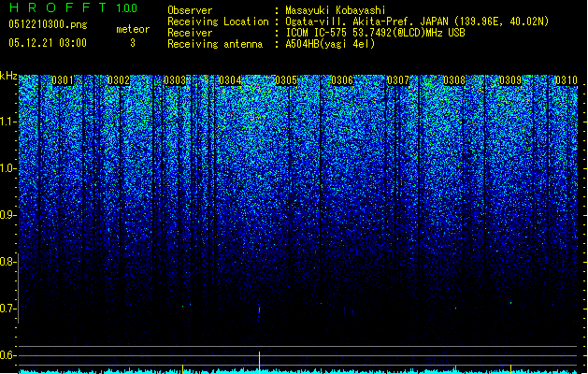The width and height of the screenshot is (588, 374).
Task: Click the observer name Masayuki Kobayashi
Action: click(335, 10)
